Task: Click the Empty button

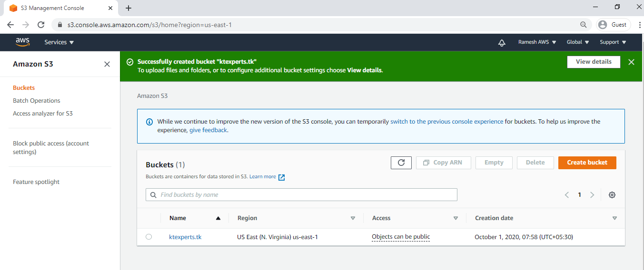Action: click(494, 163)
